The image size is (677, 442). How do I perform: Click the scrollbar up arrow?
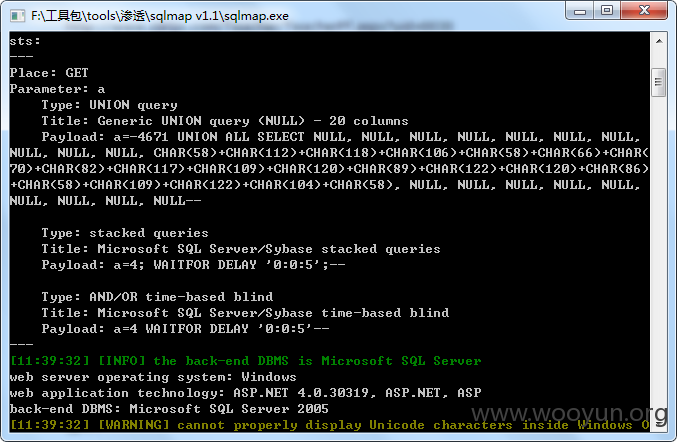659,41
